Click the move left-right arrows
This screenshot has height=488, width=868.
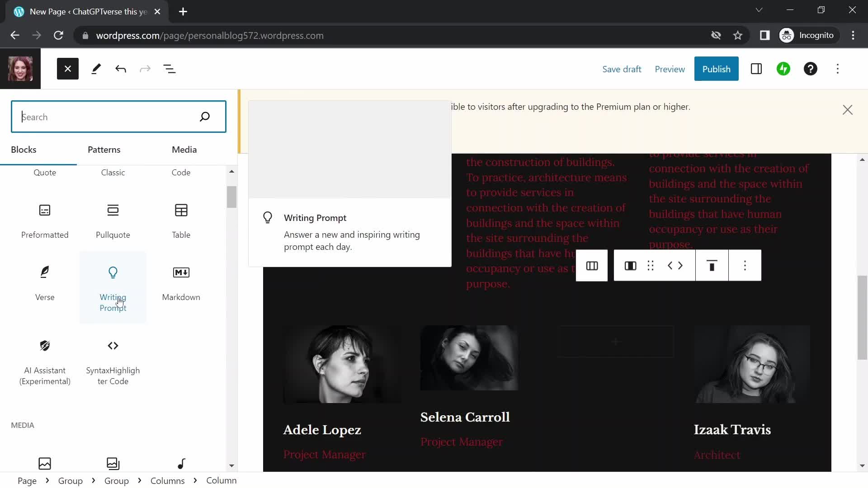(675, 266)
